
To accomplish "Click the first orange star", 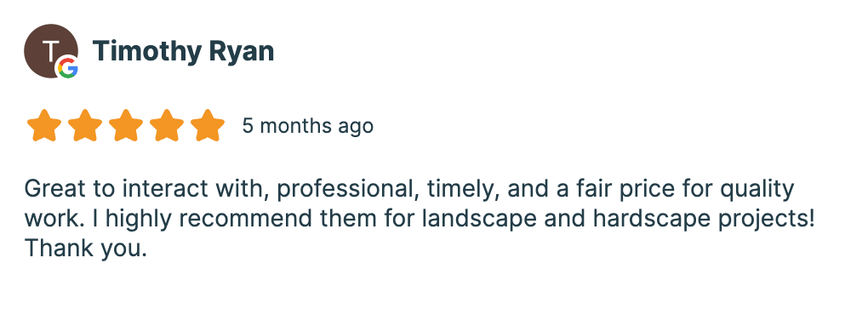I will pos(43,126).
